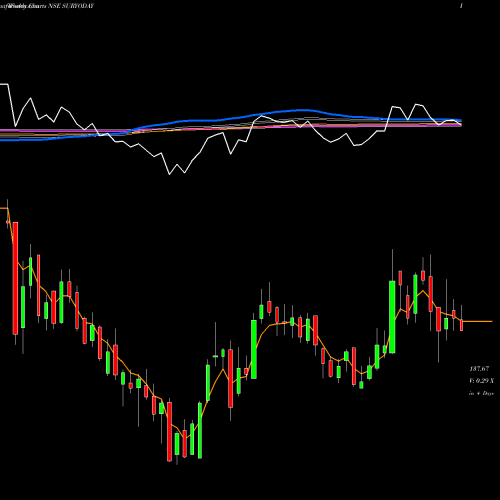500x500 pixels.
Task: Click the volume label starting with 'V: 0.29'
Action: 482,381
